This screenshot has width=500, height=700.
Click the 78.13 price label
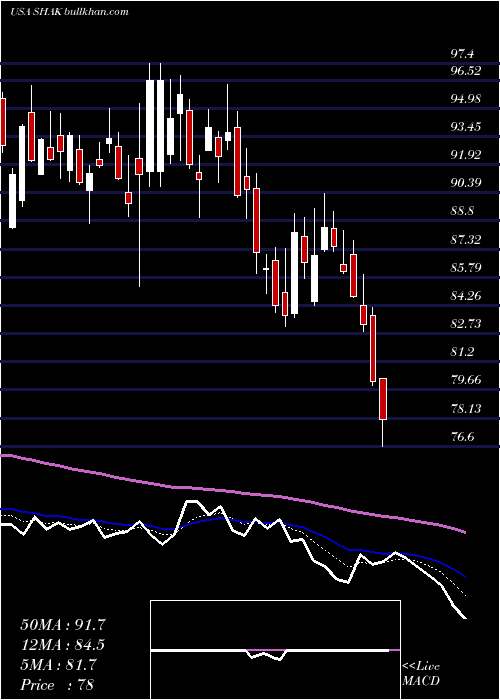click(466, 408)
